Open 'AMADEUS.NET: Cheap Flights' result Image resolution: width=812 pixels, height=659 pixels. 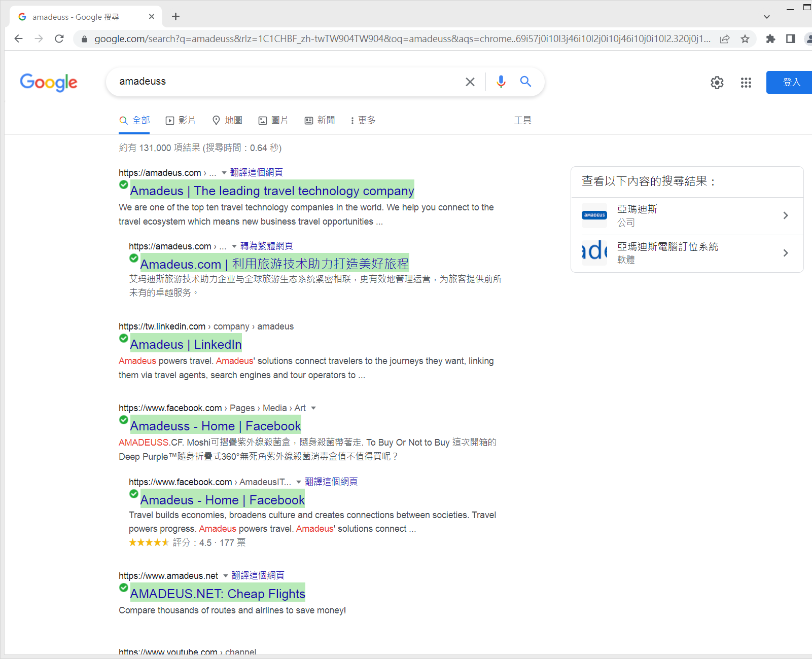tap(218, 594)
